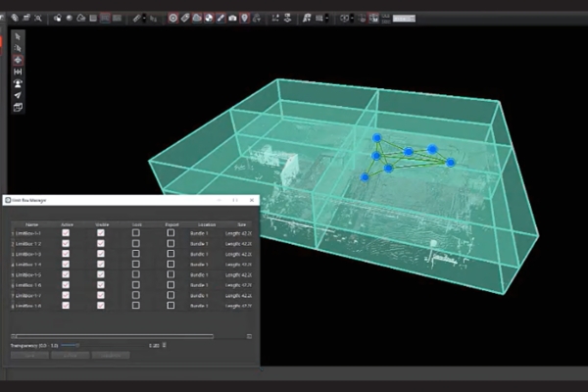The width and height of the screenshot is (588, 392).
Task: Switch to the panoramic person view tool
Action: pos(18,83)
